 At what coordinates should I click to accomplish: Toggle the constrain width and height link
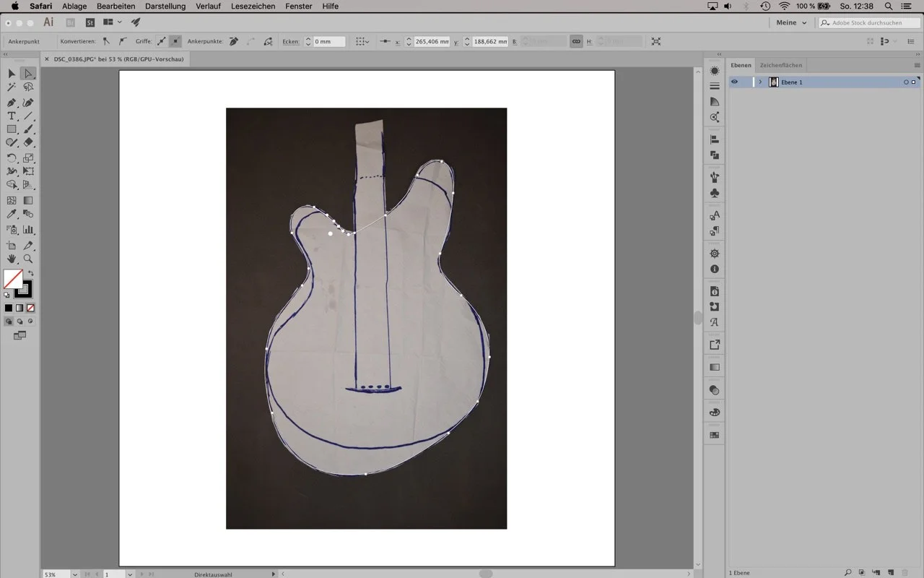(576, 42)
